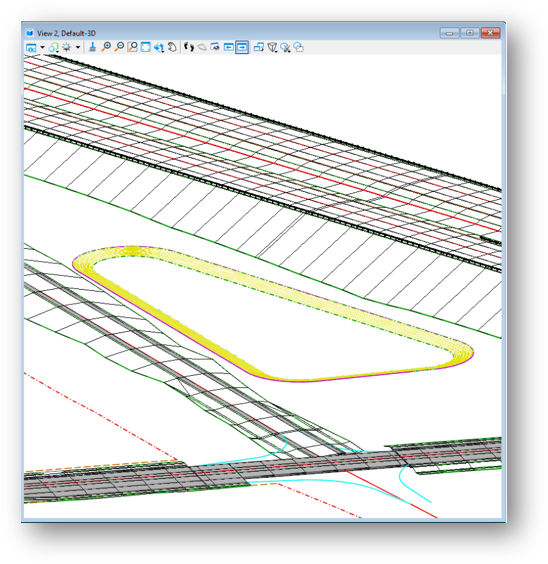Click the Copy View icon
Viewport: 548px width, 564px height.
(x=259, y=47)
